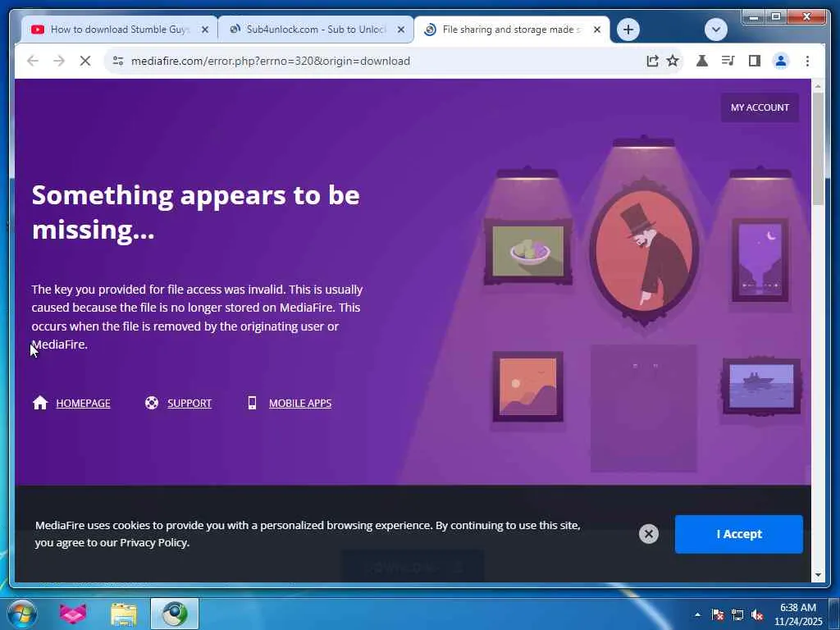Click the top-hat man portrait painting
Viewport: 840px width, 630px height.
(x=644, y=252)
